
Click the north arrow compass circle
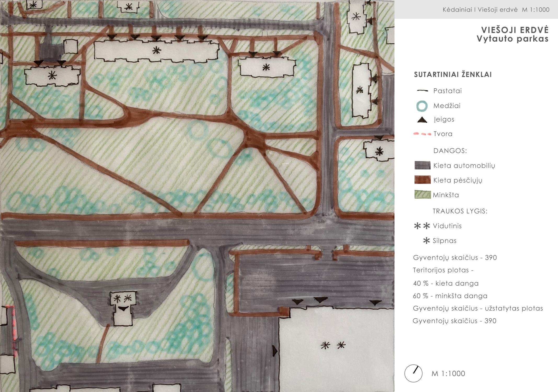tap(413, 374)
